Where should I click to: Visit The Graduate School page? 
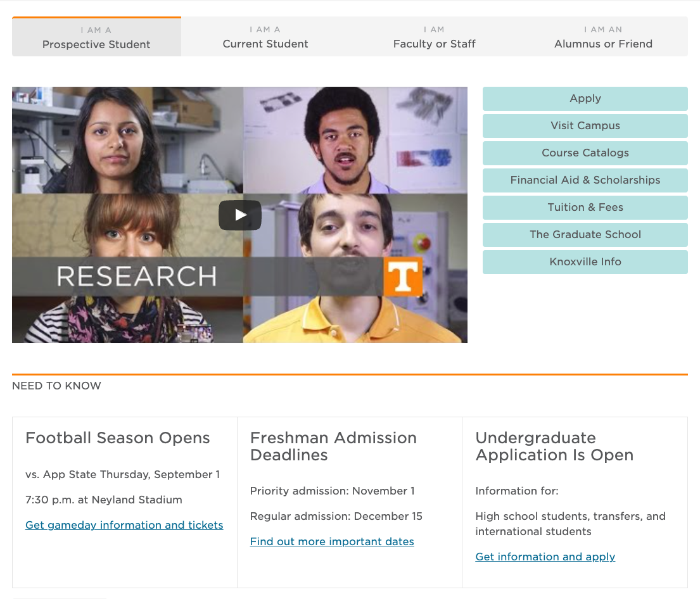tap(585, 235)
